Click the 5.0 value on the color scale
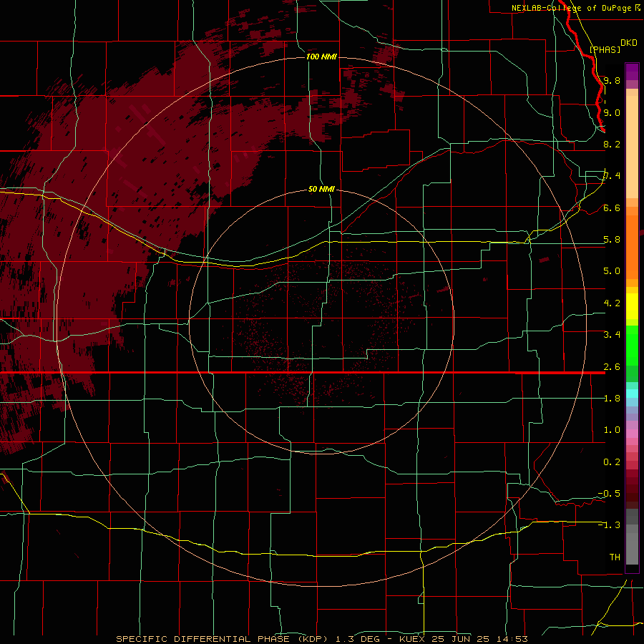The width and height of the screenshot is (644, 644). [612, 271]
